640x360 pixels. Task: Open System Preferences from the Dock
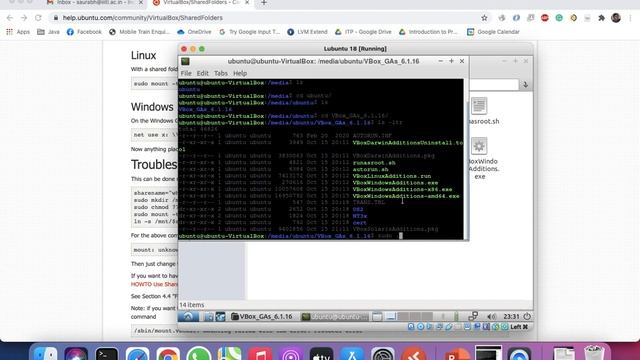coord(382,354)
